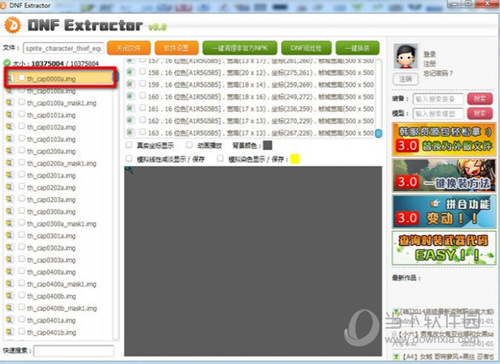Click the file icon of th_cap0400b.img
The image size is (500, 364).
(9, 296)
